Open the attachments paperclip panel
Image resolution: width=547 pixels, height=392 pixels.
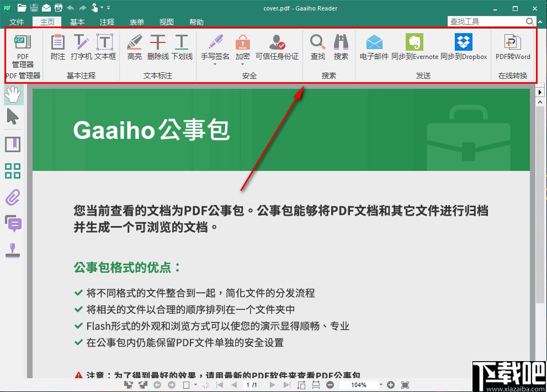[13, 197]
